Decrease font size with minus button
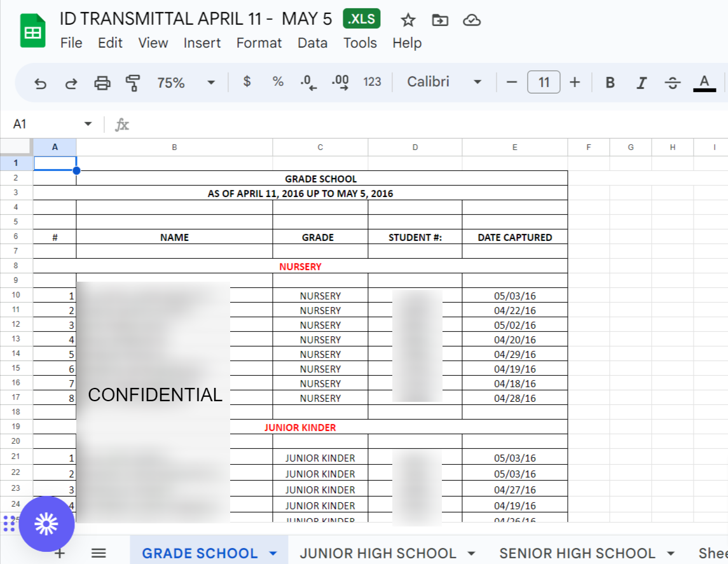 pos(512,82)
